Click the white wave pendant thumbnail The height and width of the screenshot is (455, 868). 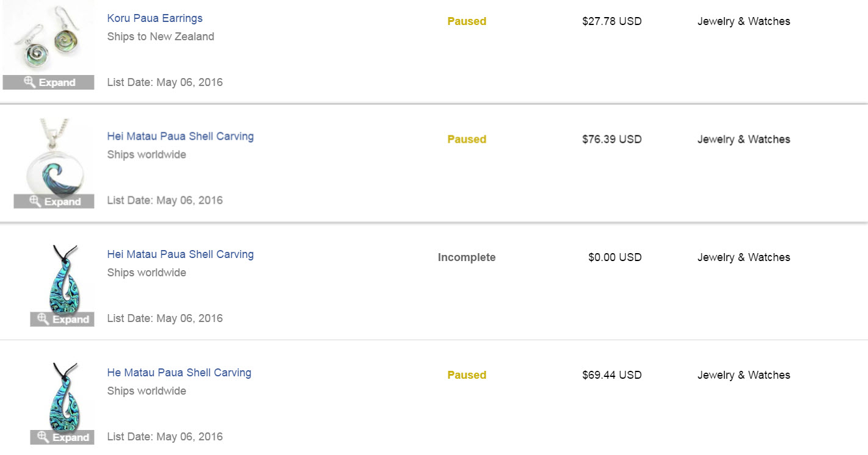[x=55, y=159]
